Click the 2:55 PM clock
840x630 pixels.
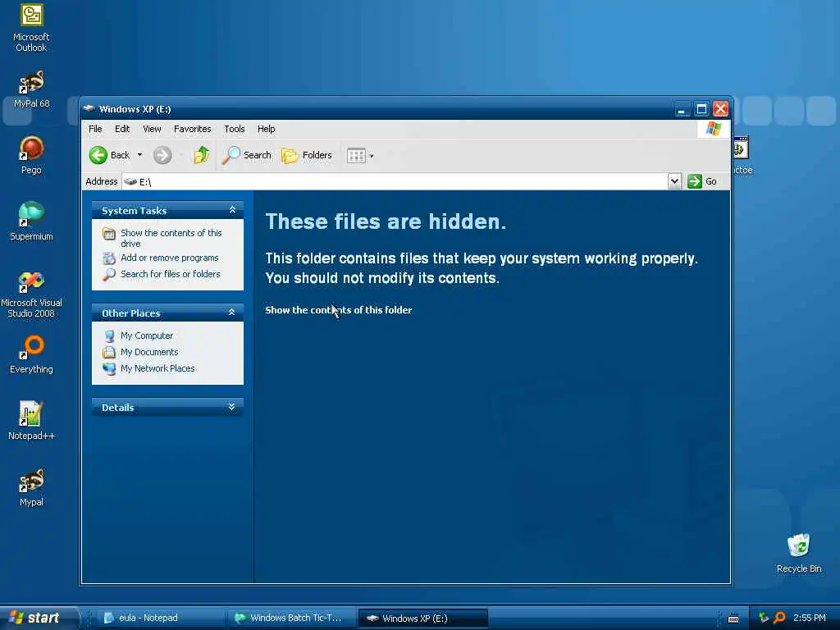coord(810,618)
